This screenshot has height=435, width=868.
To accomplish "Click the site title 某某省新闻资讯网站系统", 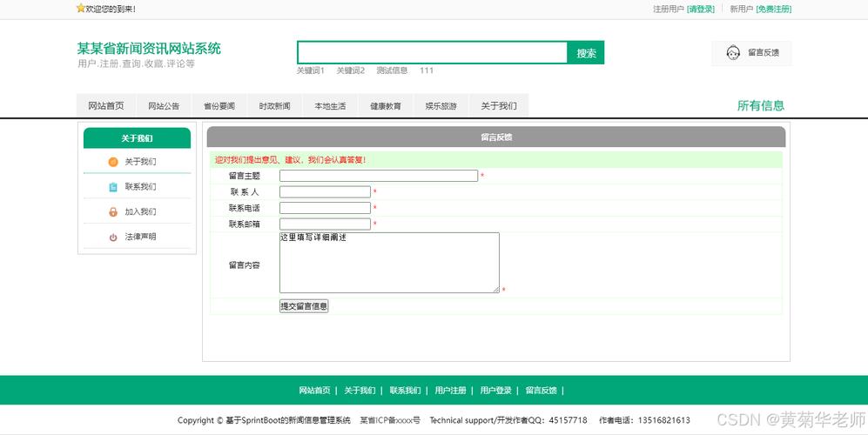I will point(149,49).
